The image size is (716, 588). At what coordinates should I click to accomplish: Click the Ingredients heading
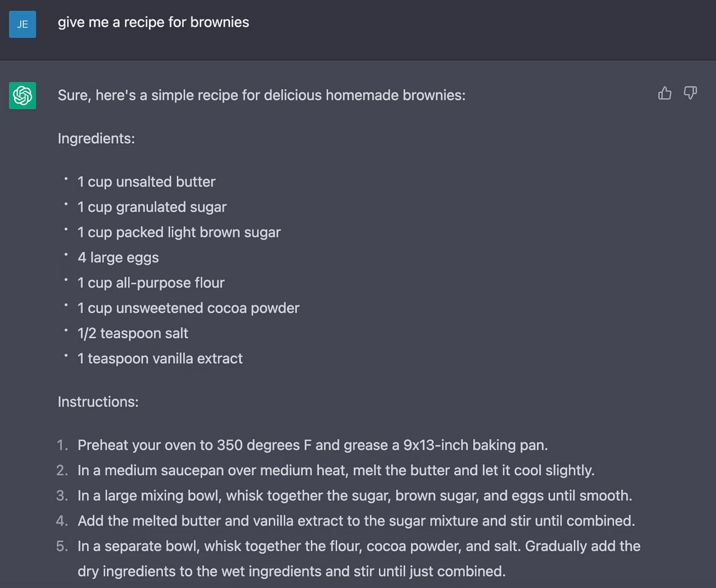[x=96, y=138]
